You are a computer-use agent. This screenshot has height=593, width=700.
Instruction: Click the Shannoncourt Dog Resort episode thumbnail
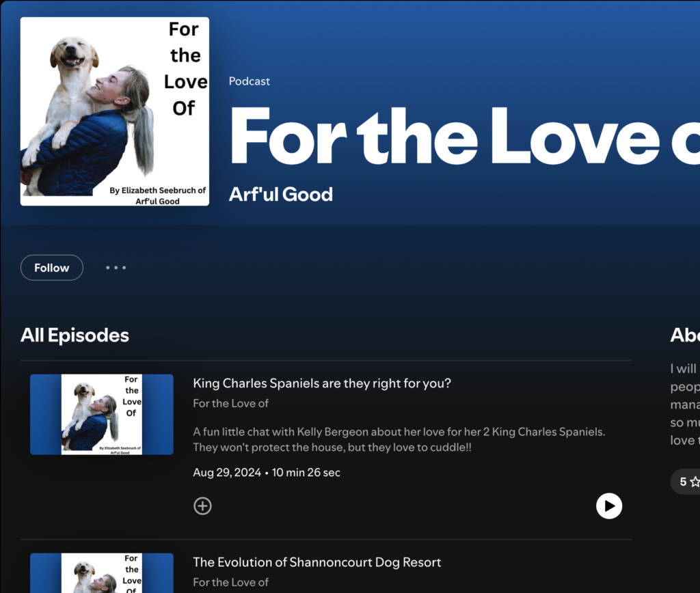(x=102, y=573)
